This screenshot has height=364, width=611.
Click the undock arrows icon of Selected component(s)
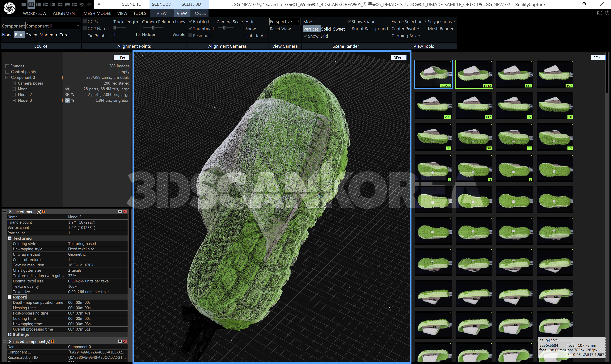(120, 341)
